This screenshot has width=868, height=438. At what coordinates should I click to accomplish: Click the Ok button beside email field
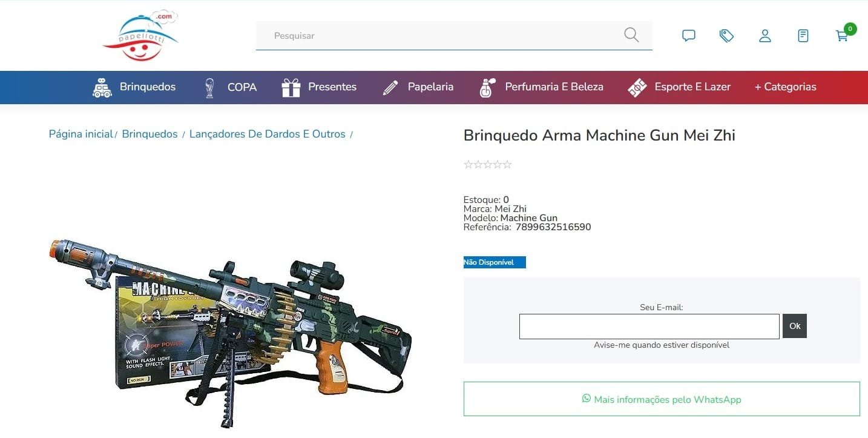(795, 327)
